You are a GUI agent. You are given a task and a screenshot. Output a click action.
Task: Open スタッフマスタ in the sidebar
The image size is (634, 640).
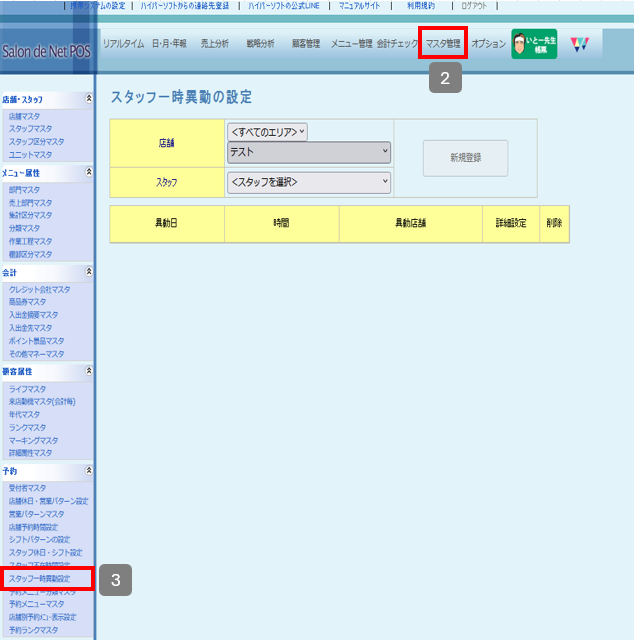point(31,129)
